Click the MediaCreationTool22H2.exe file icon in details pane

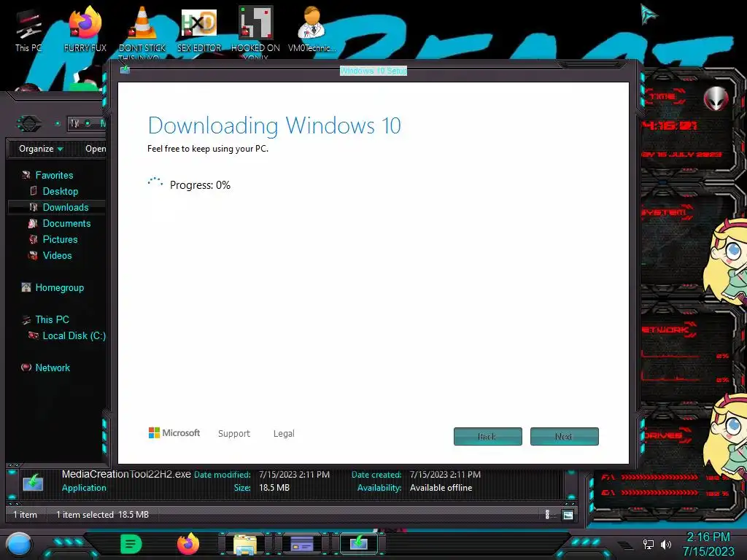[x=33, y=482]
